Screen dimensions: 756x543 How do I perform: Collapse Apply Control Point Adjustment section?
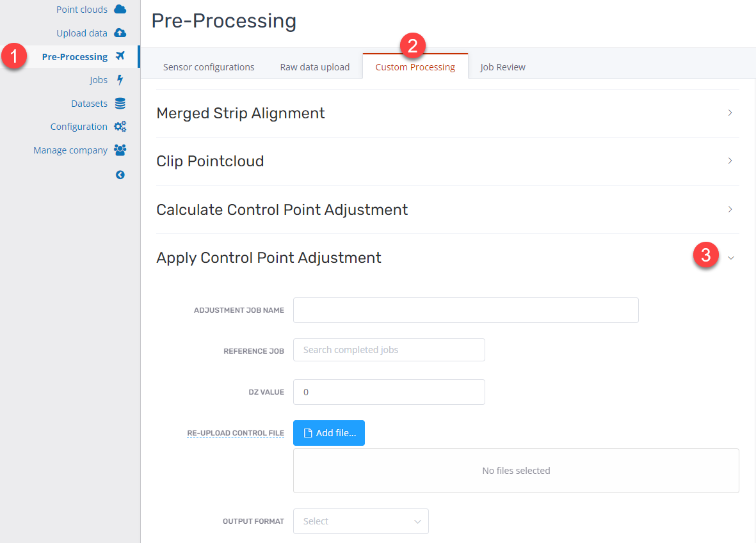731,258
